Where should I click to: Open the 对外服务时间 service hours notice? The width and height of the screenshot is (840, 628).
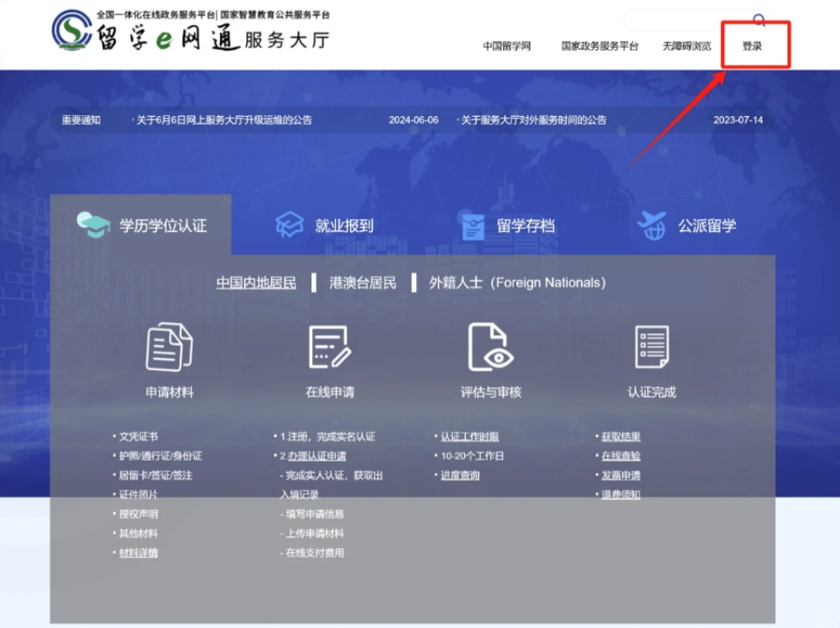[534, 120]
